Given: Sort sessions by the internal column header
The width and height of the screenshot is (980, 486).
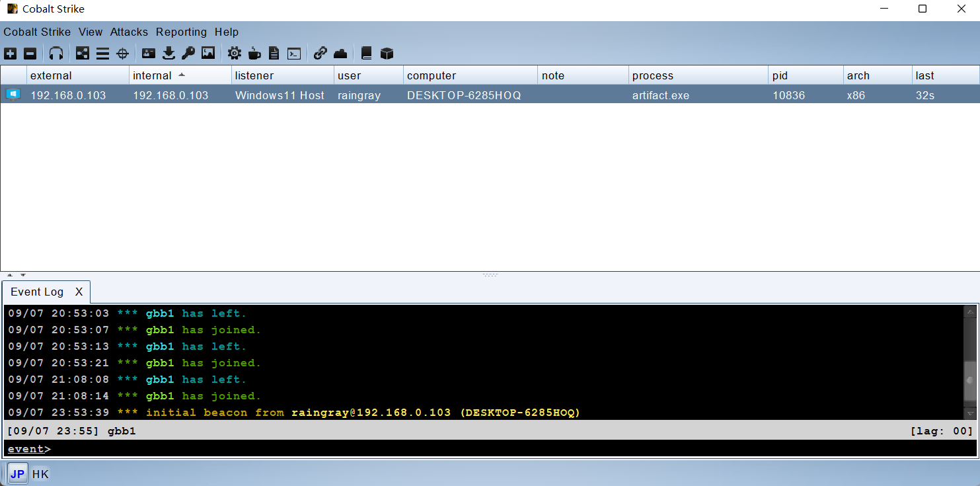Looking at the screenshot, I should click(180, 75).
